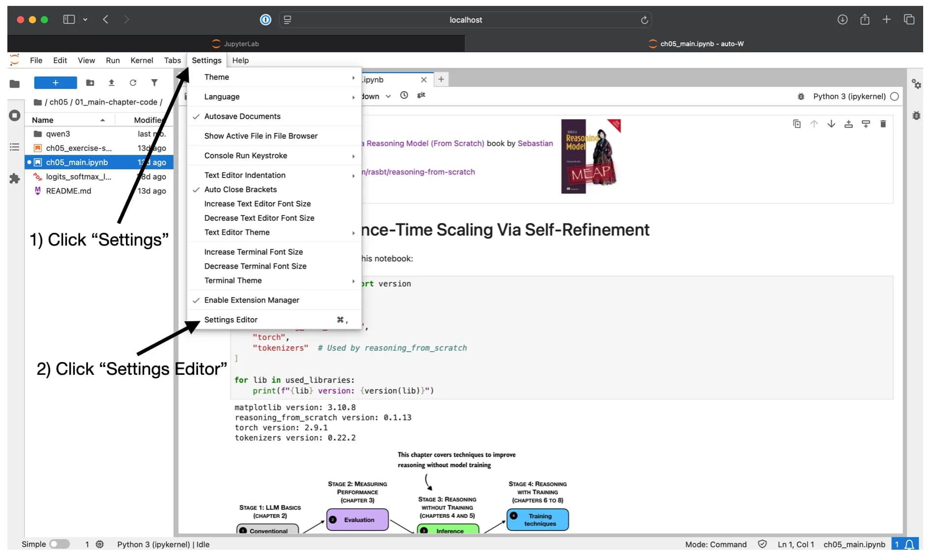The width and height of the screenshot is (932, 560).
Task: Move the cell up
Action: coord(814,124)
